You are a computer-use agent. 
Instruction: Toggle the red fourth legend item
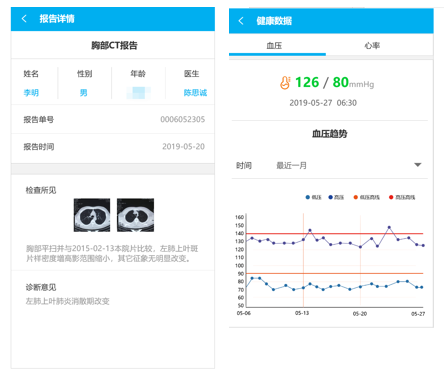tap(402, 197)
